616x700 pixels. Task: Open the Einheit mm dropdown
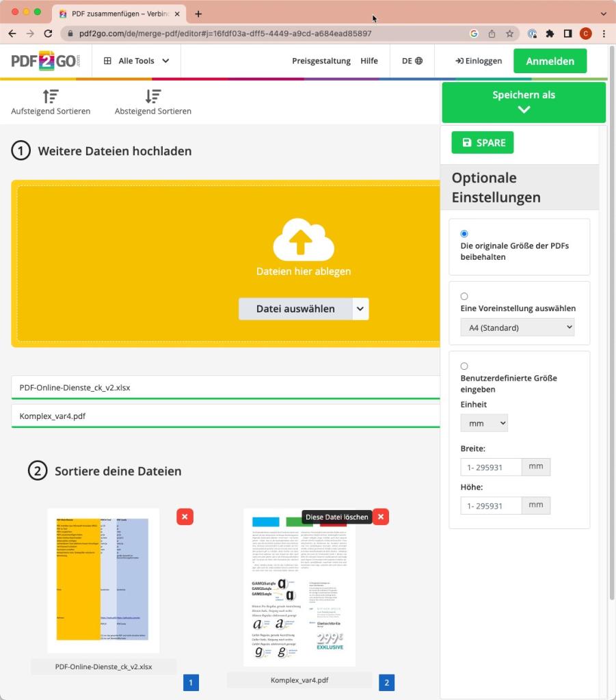tap(484, 422)
